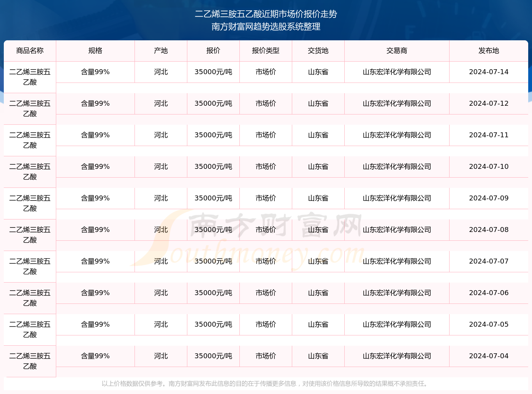Click 河北 in the 2024-07-06 row
The image size is (532, 394).
tap(161, 293)
